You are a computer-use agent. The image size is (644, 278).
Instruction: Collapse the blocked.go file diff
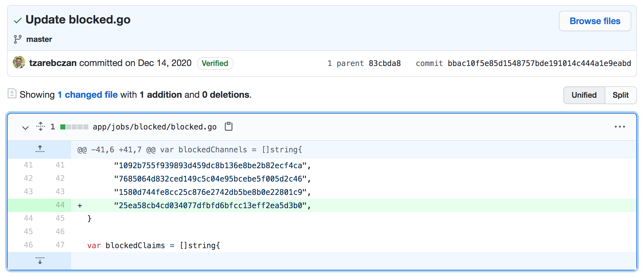click(x=25, y=127)
